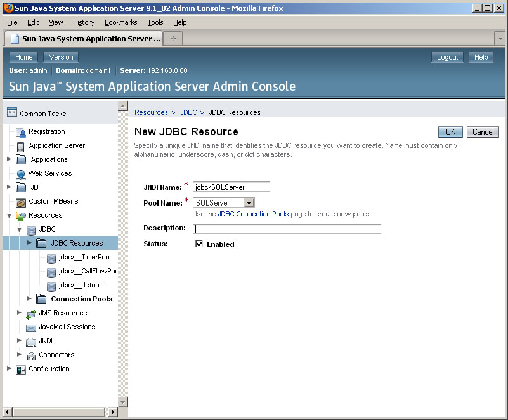Follow the JDBC Connection Pools link
This screenshot has height=420, width=508.
click(253, 214)
